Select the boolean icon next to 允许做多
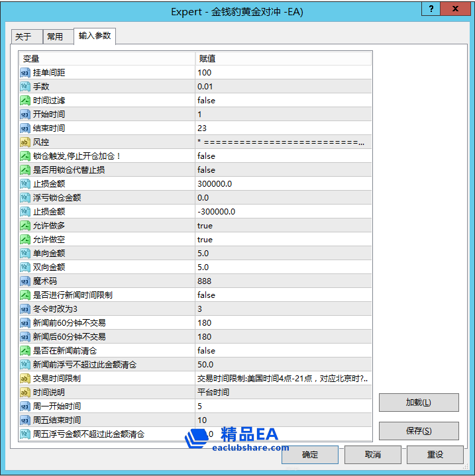This screenshot has width=475, height=476. 25,226
